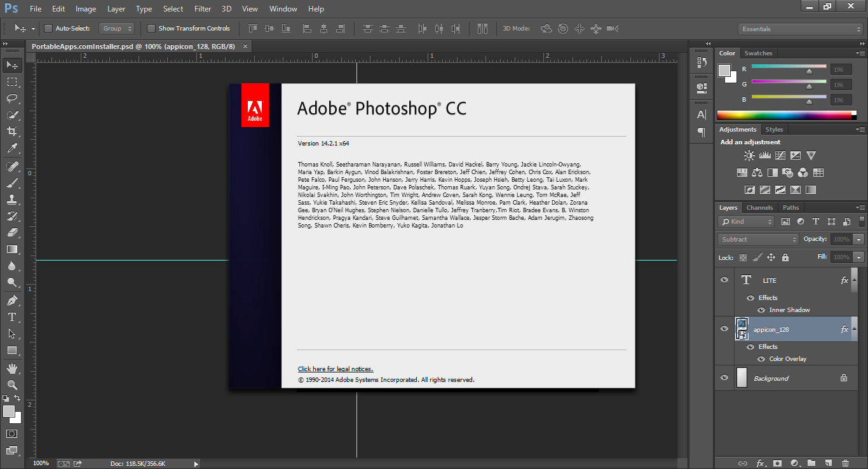Viewport: 868px width, 469px height.
Task: Open the status bar document info arrow
Action: coord(196,464)
